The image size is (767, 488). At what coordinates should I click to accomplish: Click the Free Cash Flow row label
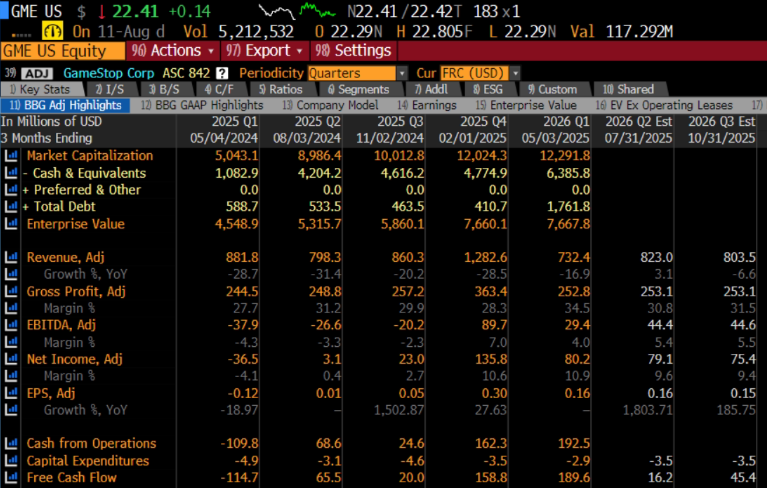[x=72, y=477]
